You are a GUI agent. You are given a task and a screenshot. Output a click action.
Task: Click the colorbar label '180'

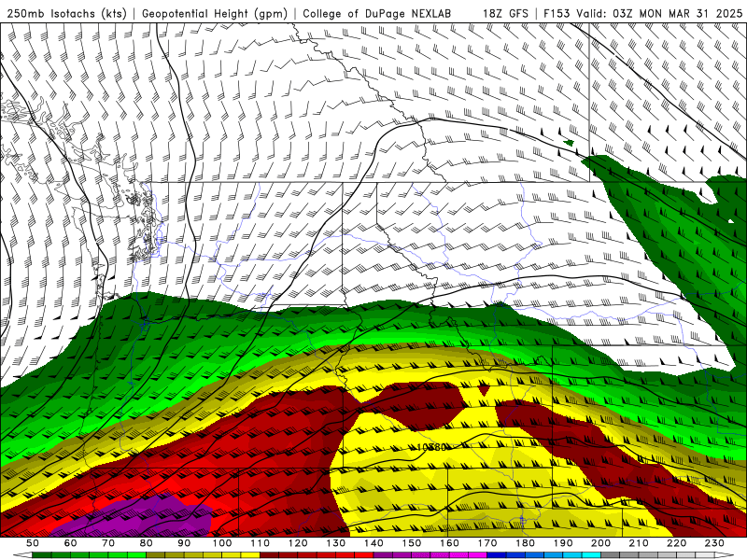(x=526, y=543)
